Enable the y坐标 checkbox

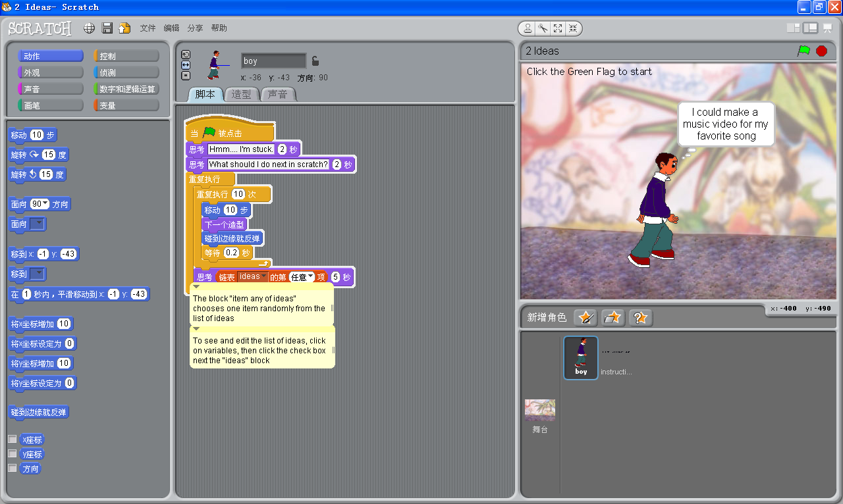point(12,453)
